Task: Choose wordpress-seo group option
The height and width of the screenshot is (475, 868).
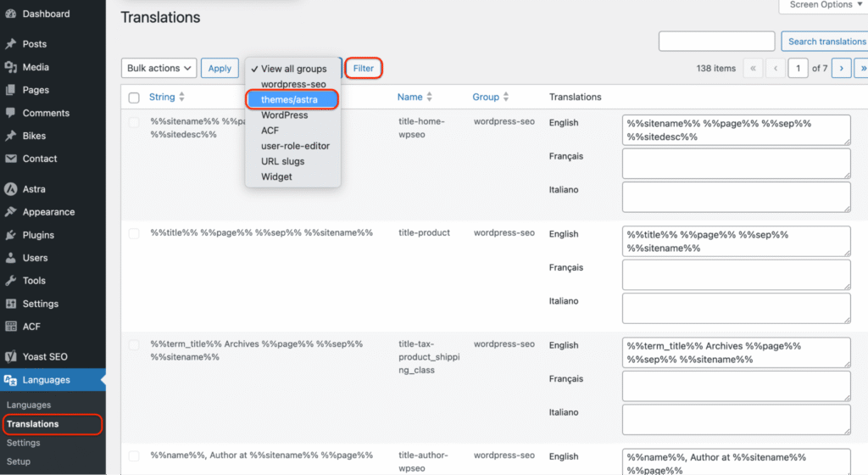Action: 292,84
